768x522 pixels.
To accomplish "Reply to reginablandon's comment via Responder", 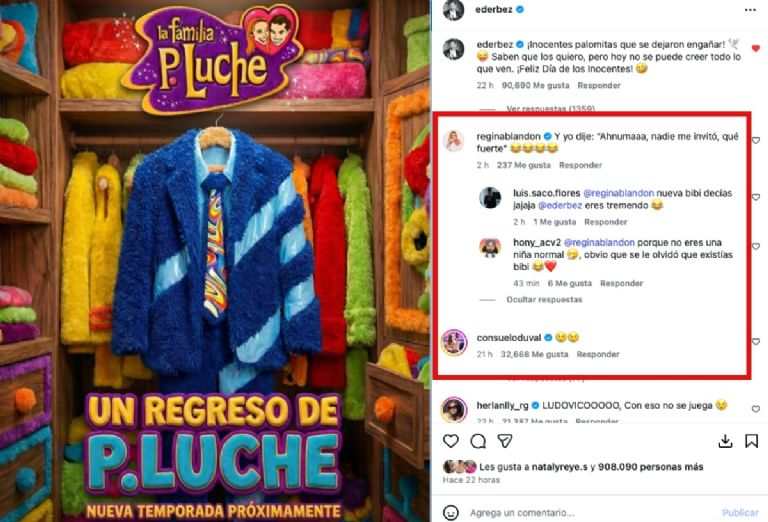I will click(580, 165).
